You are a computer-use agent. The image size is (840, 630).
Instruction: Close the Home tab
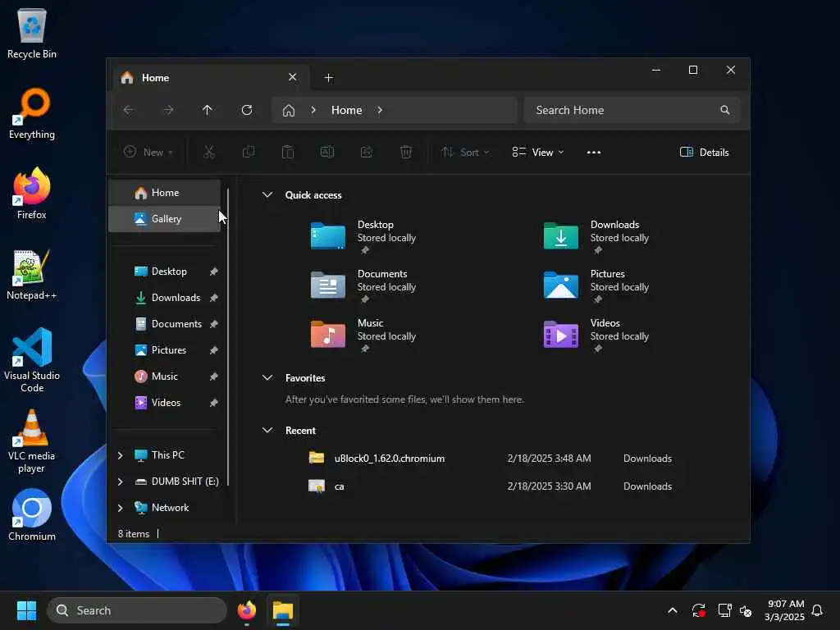pyautogui.click(x=293, y=77)
